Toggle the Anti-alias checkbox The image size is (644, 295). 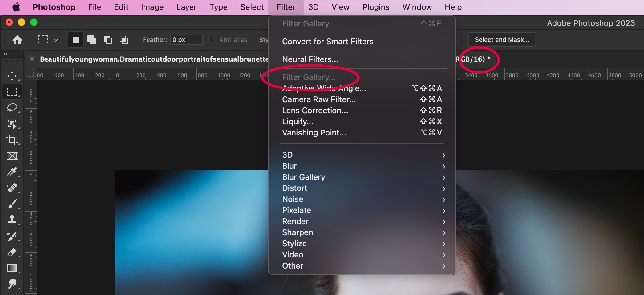click(x=211, y=40)
